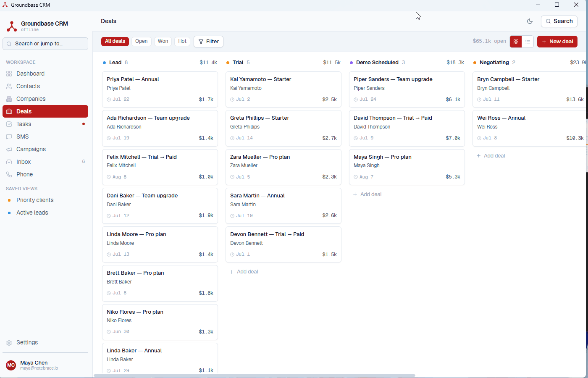Open Dani Baker — Team upgrade deal
Screen dimensions: 588x378
(160, 206)
